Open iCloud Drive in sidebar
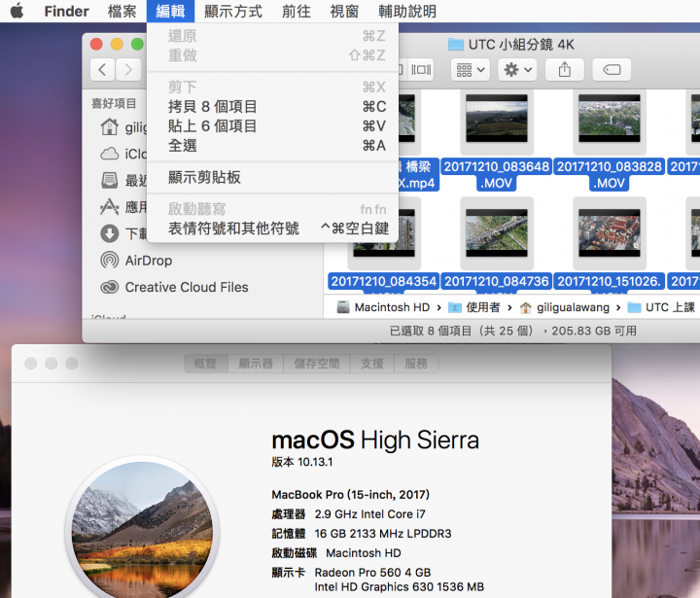700x598 pixels. pos(122,154)
